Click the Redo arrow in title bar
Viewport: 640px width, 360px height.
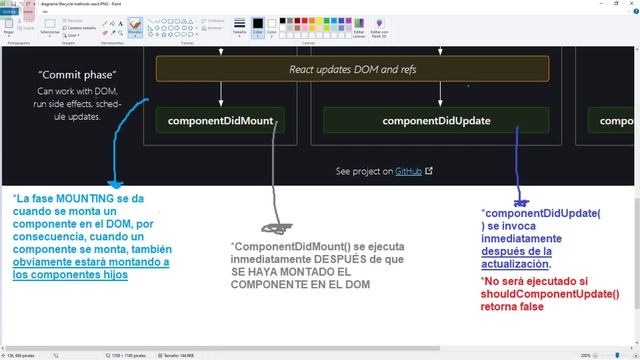click(28, 4)
